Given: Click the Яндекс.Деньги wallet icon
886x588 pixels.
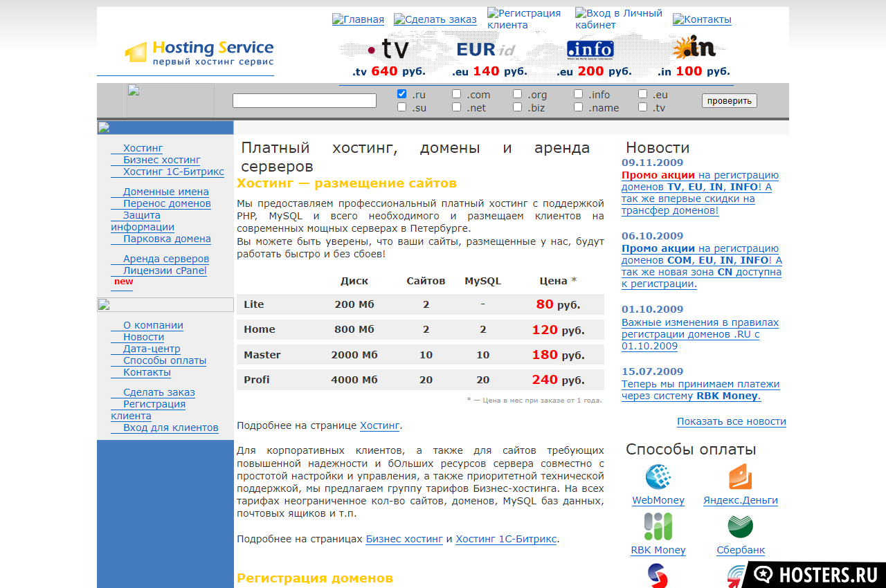Looking at the screenshot, I should 741,477.
